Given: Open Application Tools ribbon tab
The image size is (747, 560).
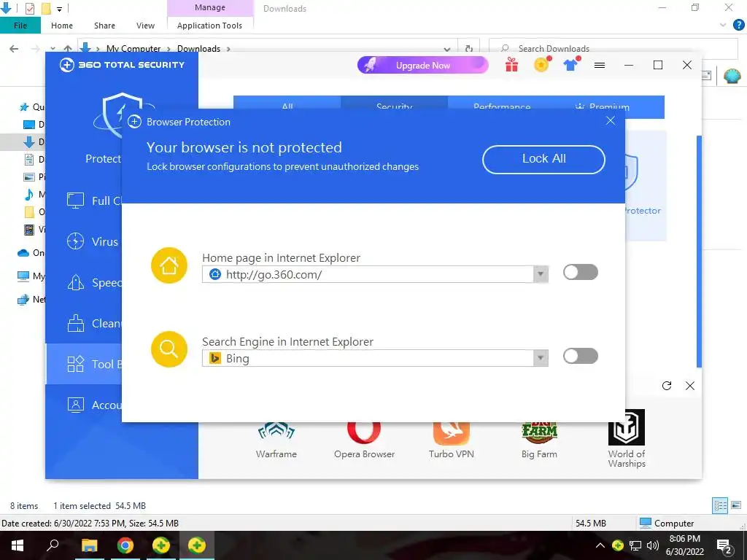Looking at the screenshot, I should [x=209, y=26].
